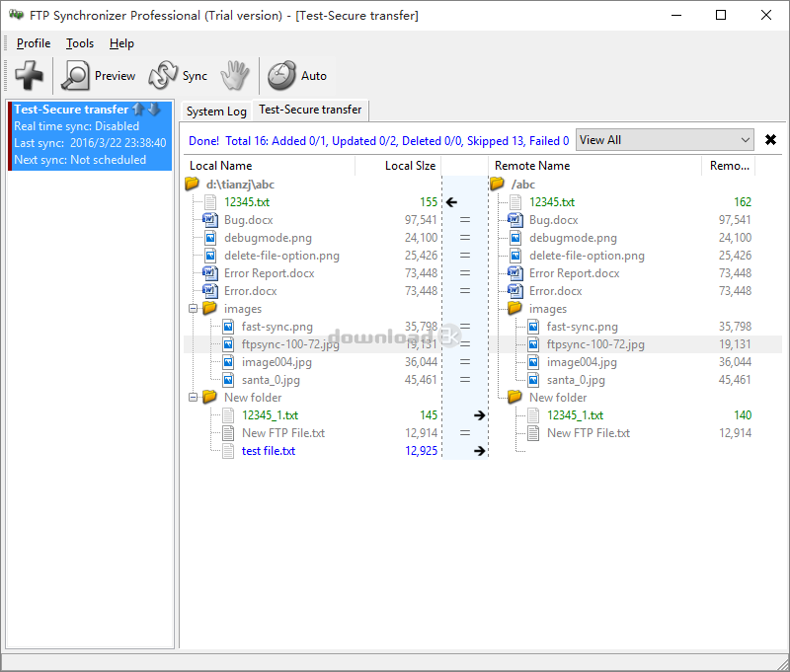Close the result view with the X icon
790x672 pixels.
[770, 140]
